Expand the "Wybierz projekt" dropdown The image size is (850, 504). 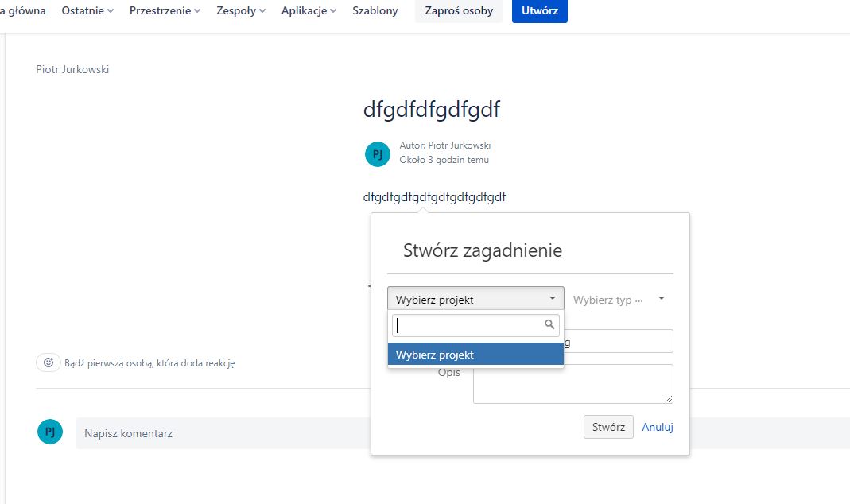[x=475, y=298]
